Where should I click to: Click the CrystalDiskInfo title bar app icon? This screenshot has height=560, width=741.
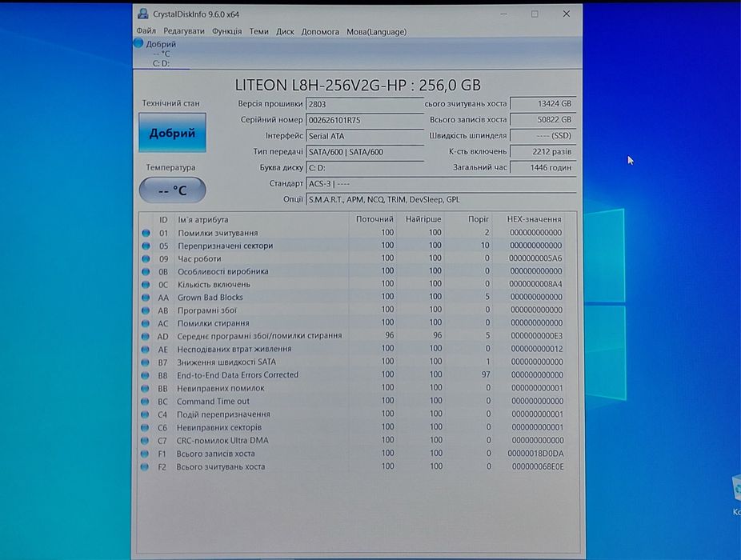click(x=142, y=14)
